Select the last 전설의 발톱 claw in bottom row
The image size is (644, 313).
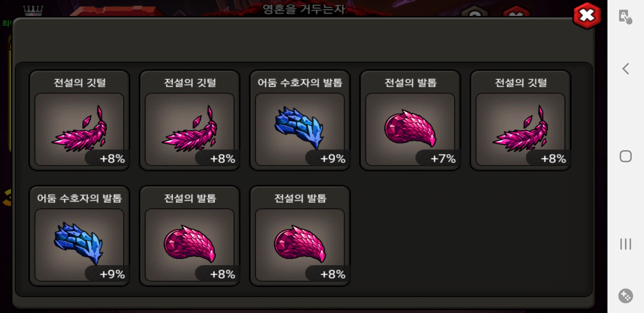tap(300, 236)
